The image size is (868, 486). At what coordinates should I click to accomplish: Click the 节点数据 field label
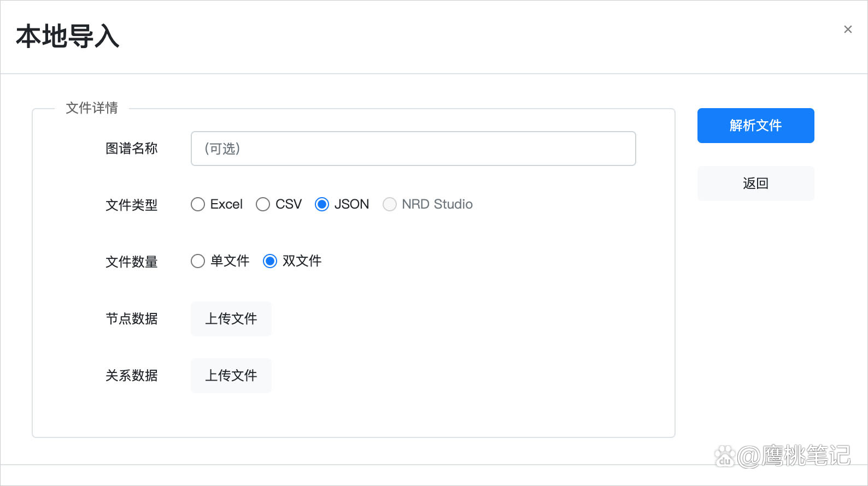click(x=132, y=319)
